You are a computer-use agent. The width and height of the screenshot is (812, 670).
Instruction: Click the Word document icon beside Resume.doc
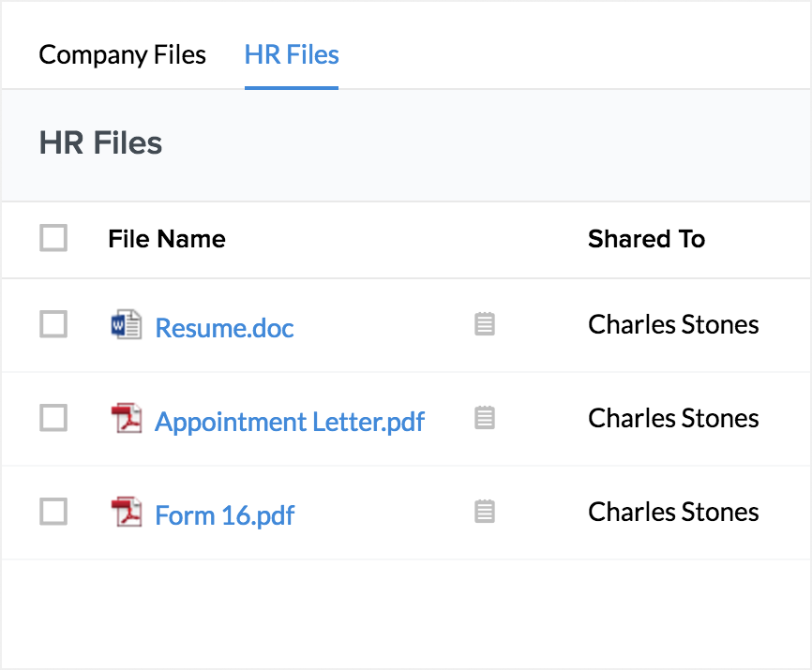coord(126,325)
